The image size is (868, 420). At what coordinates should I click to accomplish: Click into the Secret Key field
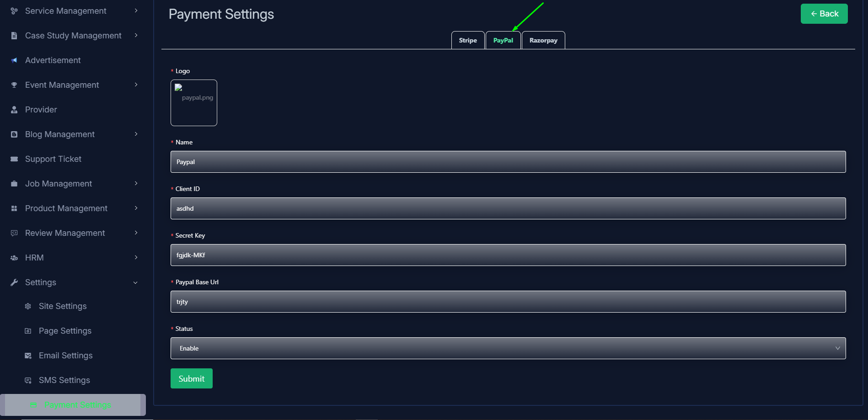pos(508,255)
